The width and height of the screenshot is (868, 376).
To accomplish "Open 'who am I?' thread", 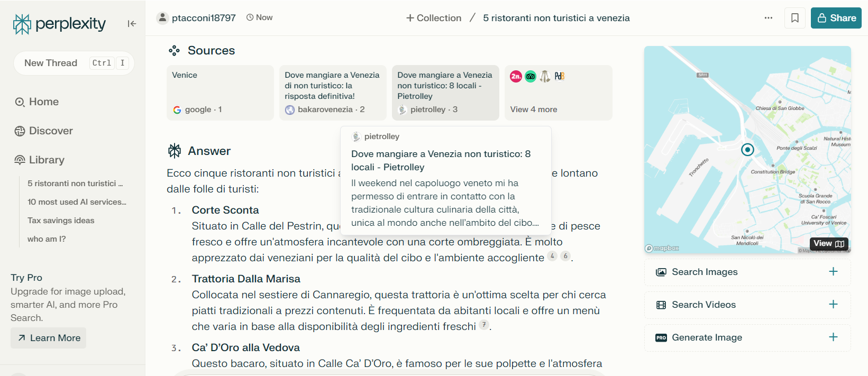I will pyautogui.click(x=47, y=239).
